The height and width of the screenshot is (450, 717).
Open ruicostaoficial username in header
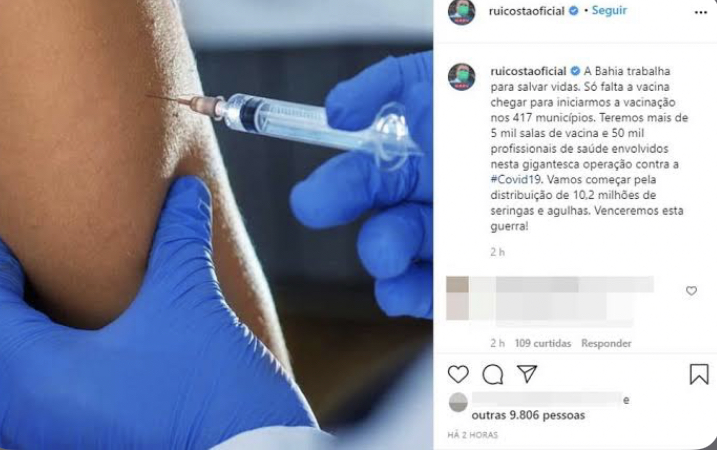pos(526,11)
